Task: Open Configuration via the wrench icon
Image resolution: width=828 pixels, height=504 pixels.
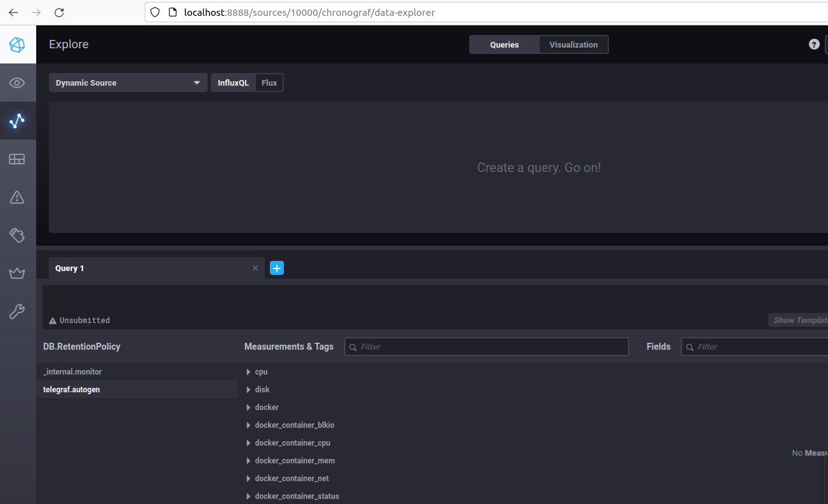Action: point(18,311)
